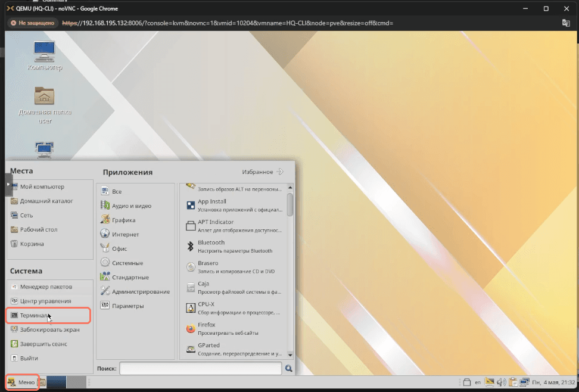Open the Компьютер desktop icon
This screenshot has width=579, height=392.
coord(45,55)
